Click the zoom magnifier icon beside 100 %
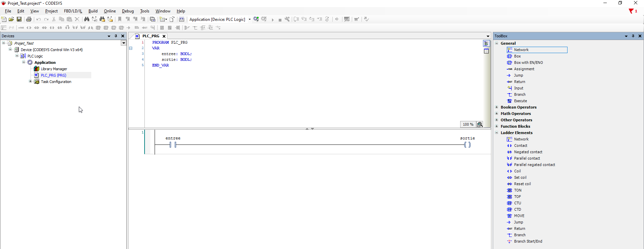Screen dimensions: 644x249 (480, 125)
